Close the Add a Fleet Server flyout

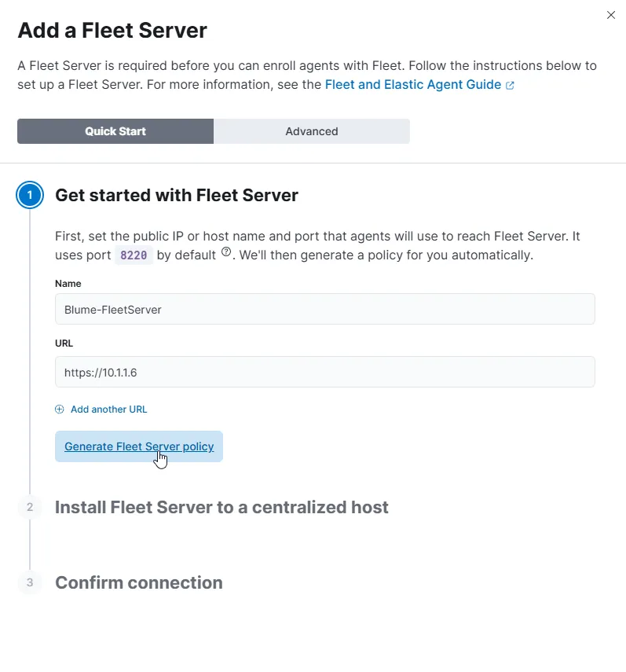point(611,15)
